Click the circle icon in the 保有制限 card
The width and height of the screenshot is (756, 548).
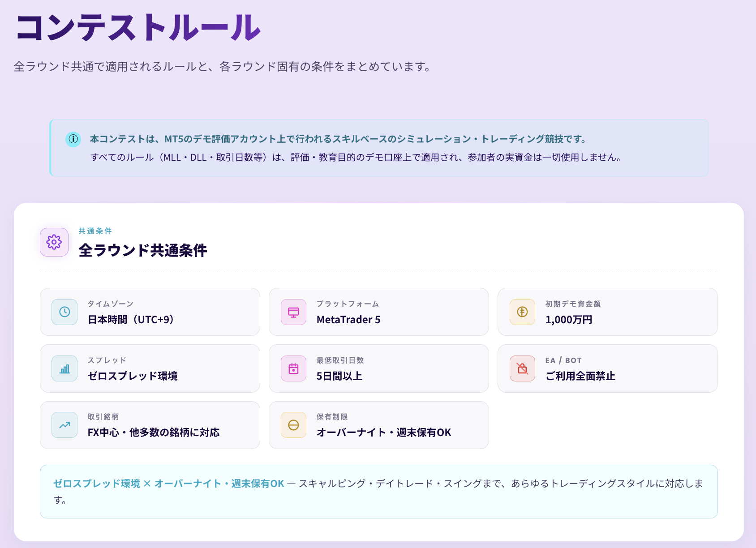click(293, 425)
